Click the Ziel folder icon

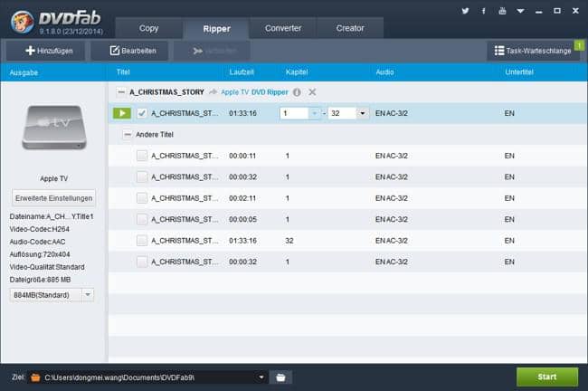click(x=35, y=377)
